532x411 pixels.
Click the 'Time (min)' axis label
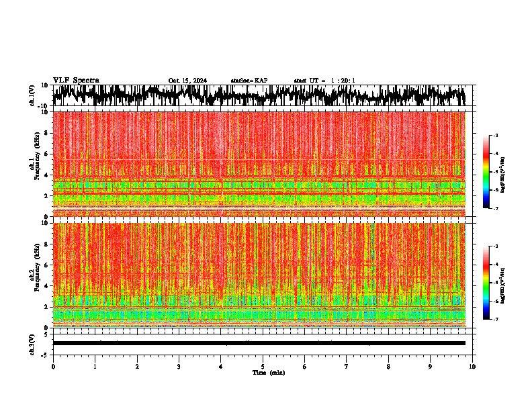269,373
